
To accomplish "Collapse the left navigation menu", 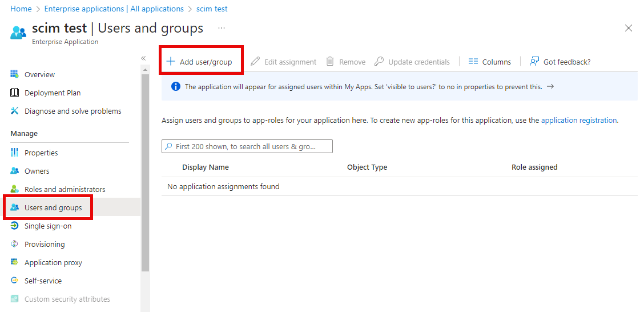I will [143, 58].
